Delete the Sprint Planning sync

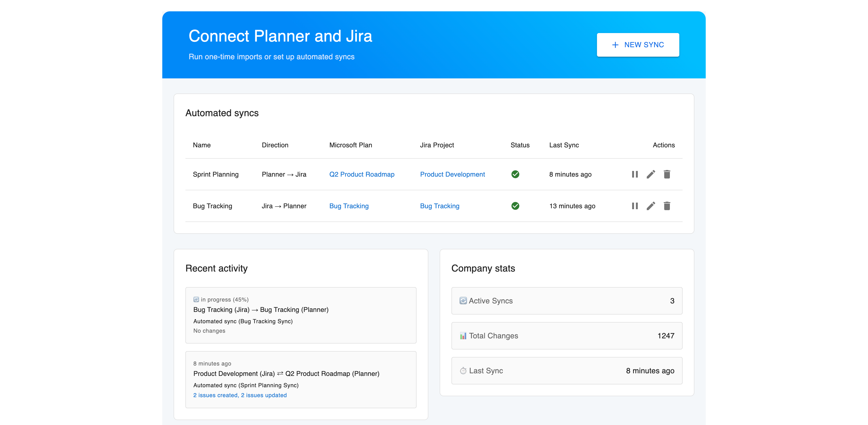tap(667, 174)
